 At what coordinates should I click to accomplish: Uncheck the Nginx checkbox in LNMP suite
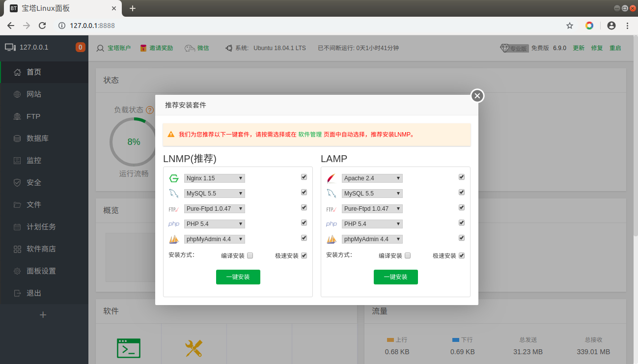click(304, 177)
